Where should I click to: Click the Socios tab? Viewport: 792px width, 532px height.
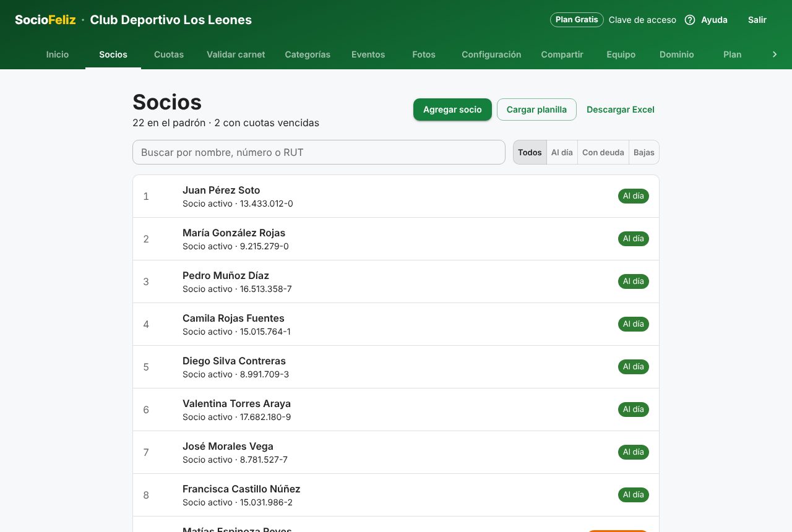(x=113, y=54)
